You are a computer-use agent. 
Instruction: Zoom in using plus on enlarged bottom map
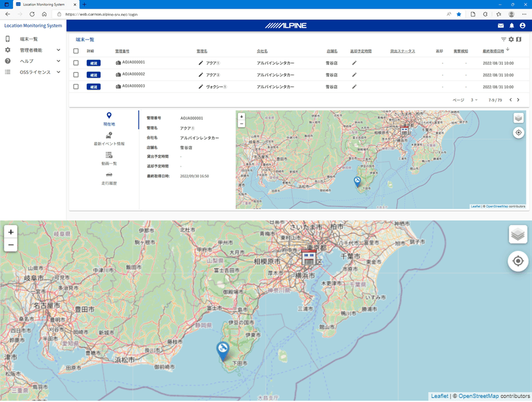point(11,232)
